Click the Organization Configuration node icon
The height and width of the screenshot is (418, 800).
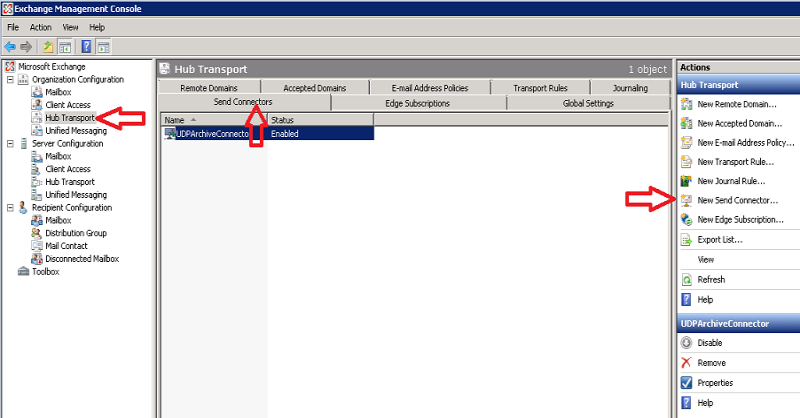click(x=23, y=79)
